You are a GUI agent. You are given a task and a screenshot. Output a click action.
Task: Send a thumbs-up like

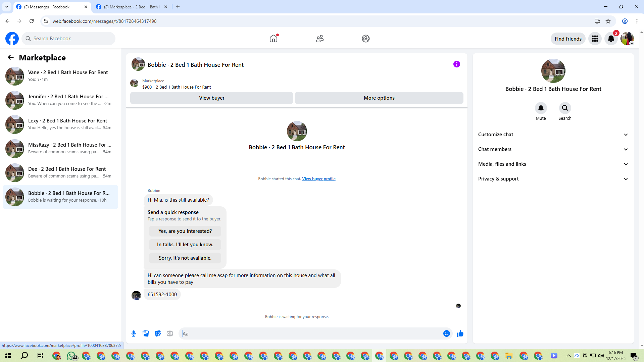460,333
